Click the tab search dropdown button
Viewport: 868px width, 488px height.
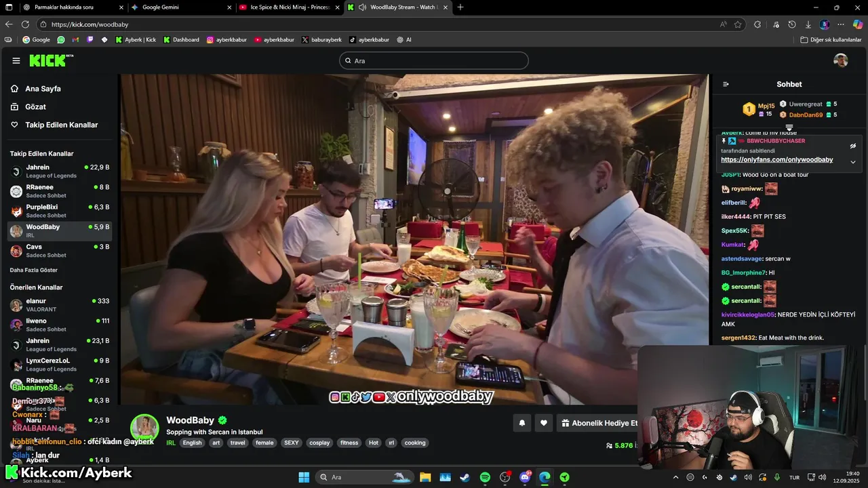[x=9, y=7]
